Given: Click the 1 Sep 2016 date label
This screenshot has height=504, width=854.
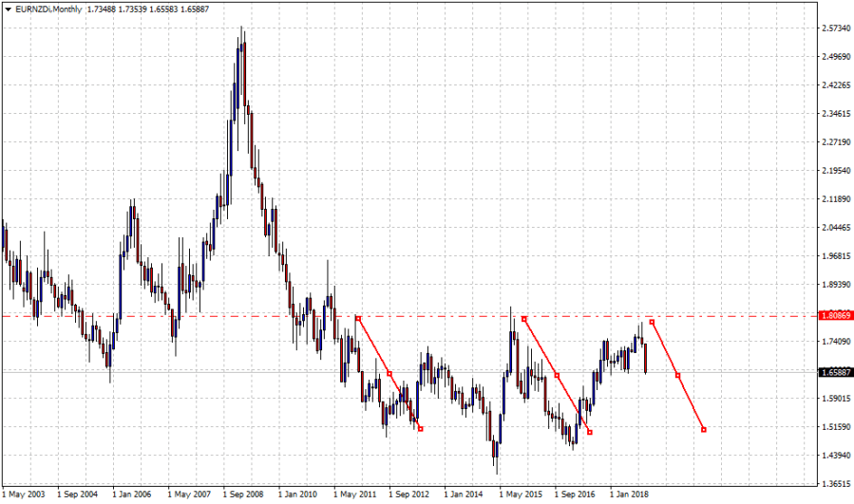Looking at the screenshot, I should tap(575, 495).
